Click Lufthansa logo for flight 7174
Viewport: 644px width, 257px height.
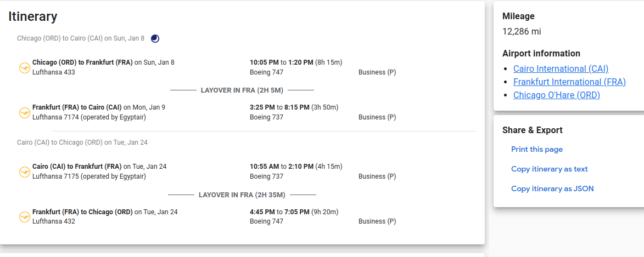25,112
